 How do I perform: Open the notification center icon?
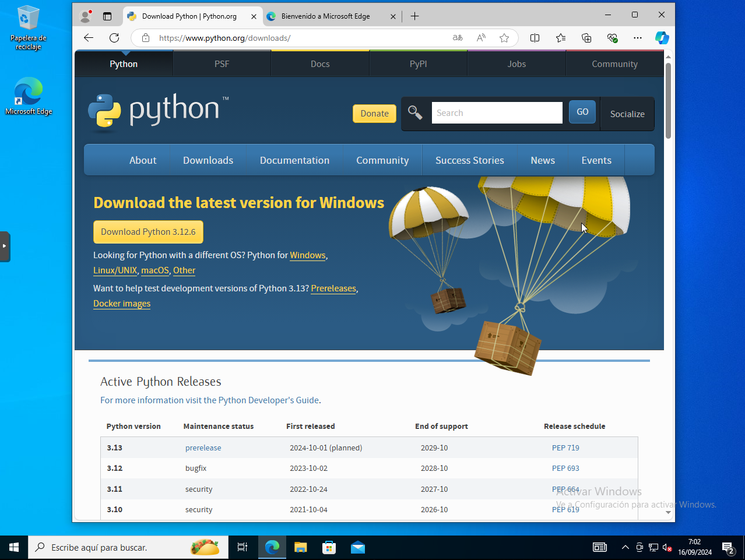[x=728, y=547]
